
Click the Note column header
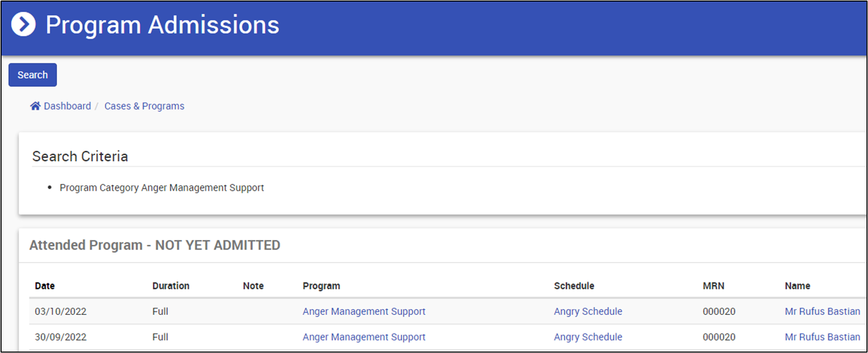(253, 286)
